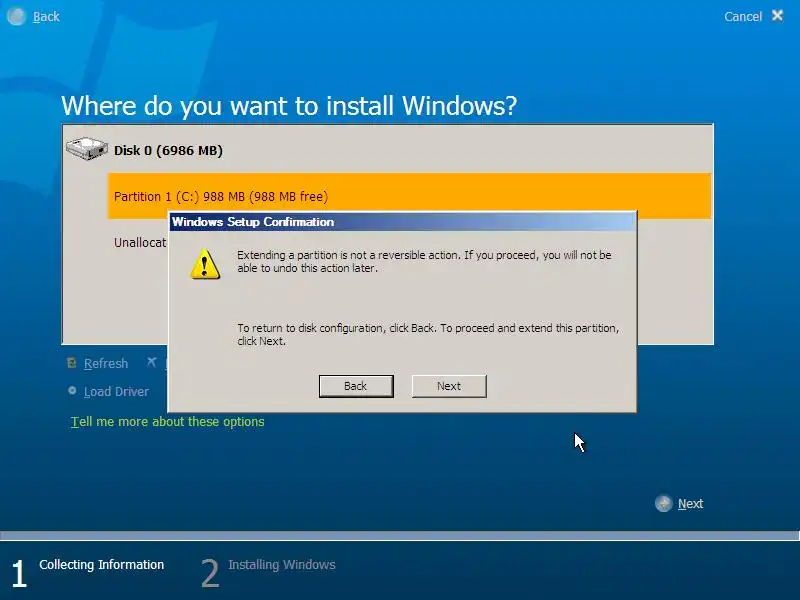Click the Load Driver link

pos(116,391)
